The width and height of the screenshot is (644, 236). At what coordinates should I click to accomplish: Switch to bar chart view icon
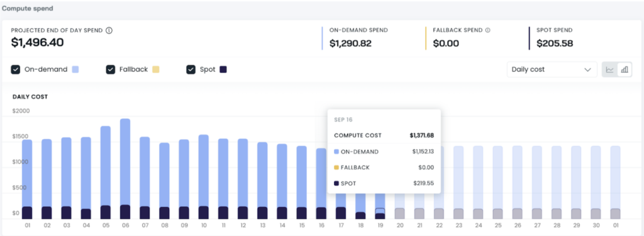coord(625,69)
